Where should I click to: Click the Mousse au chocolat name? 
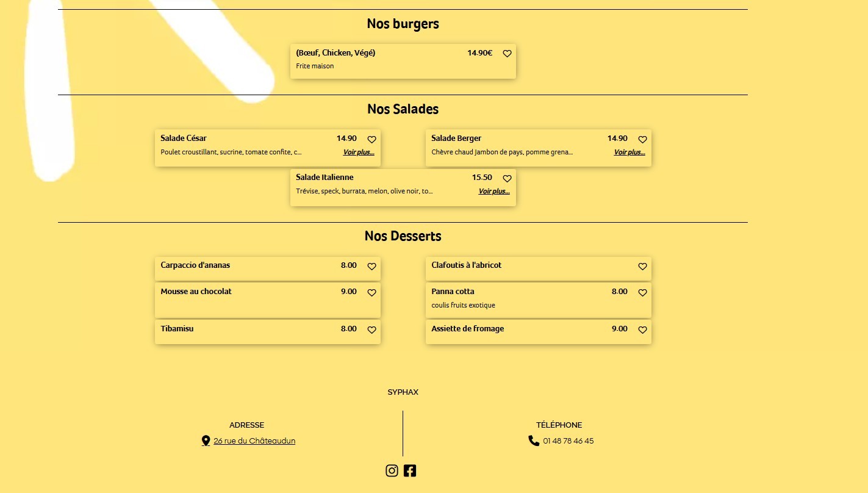click(x=196, y=292)
